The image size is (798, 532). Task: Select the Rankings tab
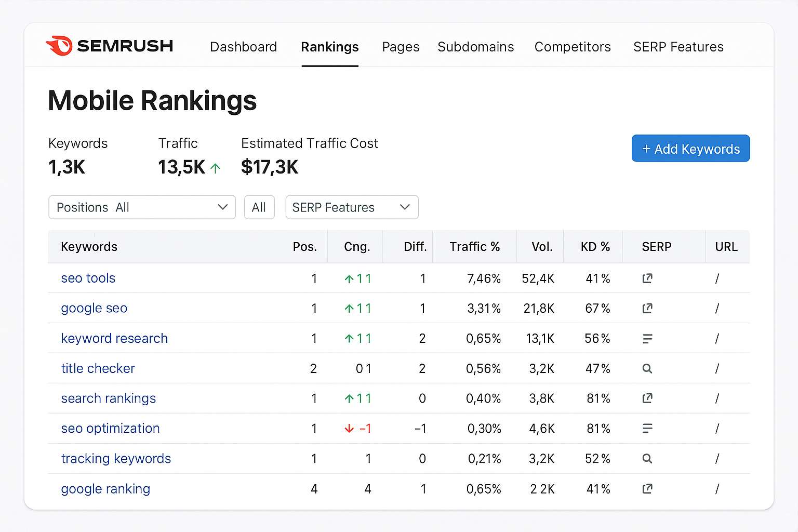point(330,47)
